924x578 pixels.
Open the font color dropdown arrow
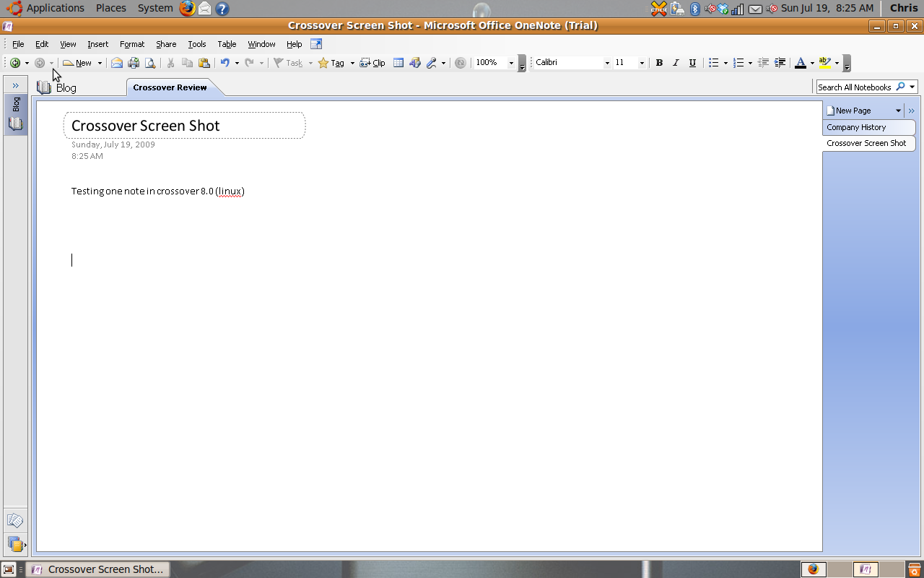[812, 63]
